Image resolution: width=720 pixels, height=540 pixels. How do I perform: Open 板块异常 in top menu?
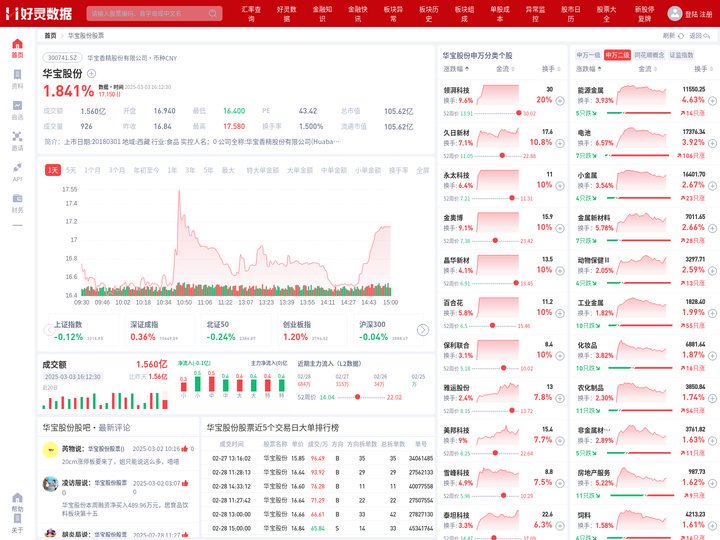tap(393, 14)
